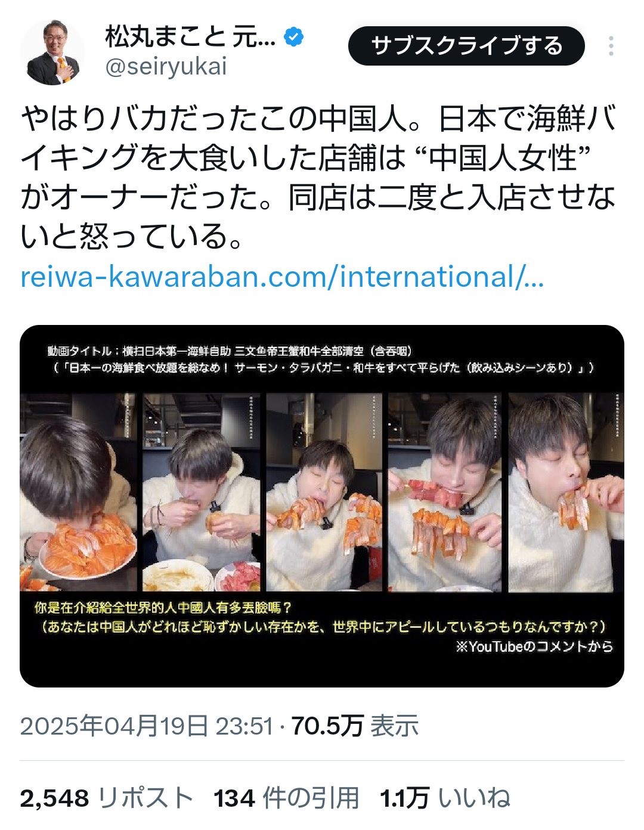The height and width of the screenshot is (830, 644).
Task: Open the fourth photo with meat skewer
Action: coord(445,492)
